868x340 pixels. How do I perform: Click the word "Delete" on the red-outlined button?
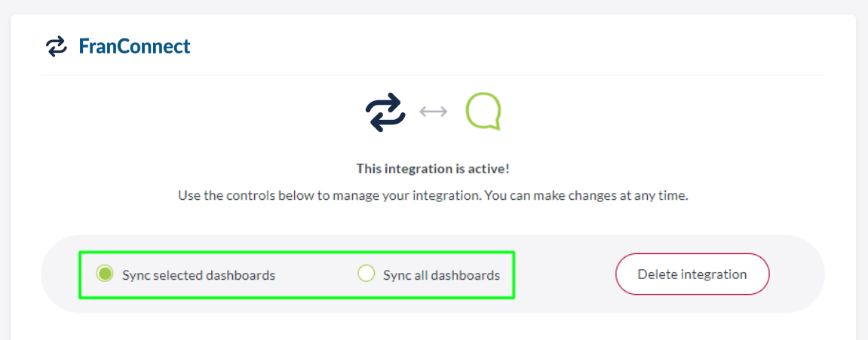657,274
